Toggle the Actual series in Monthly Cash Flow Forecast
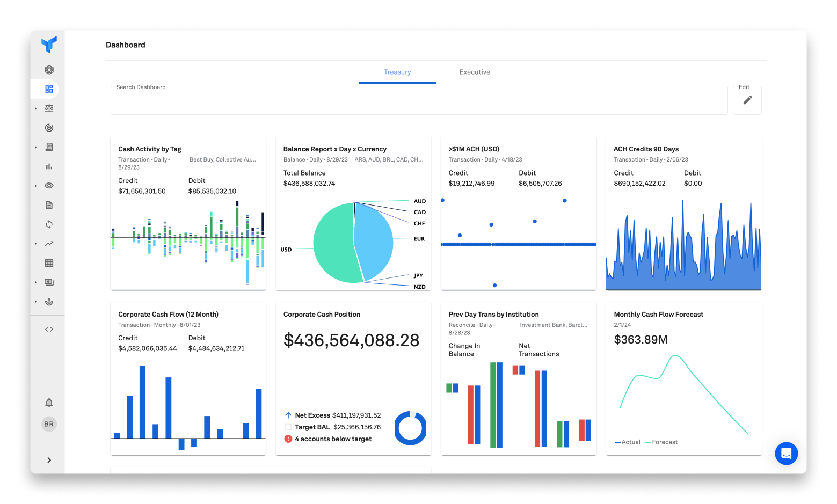Viewport: 837px width, 504px height. point(627,442)
